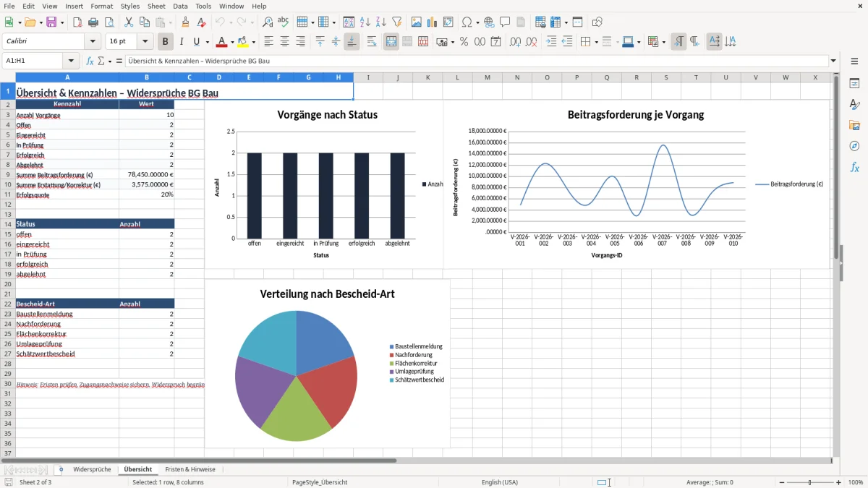Screen dimensions: 868x488
Task: Click Increase Indent icon
Action: click(551, 42)
